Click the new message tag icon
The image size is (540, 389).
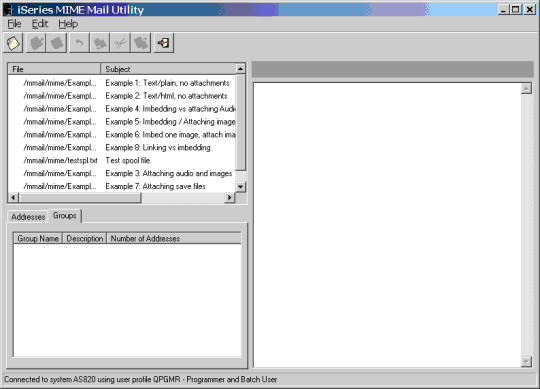coord(13,43)
